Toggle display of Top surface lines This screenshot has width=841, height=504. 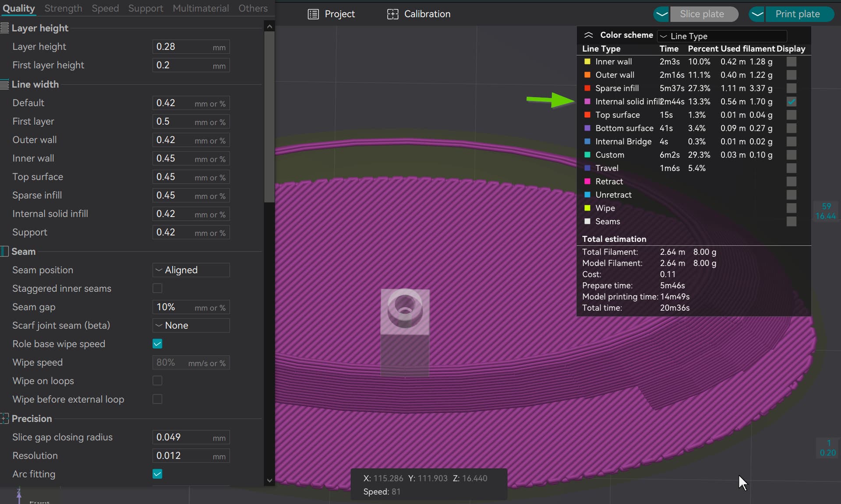pos(792,115)
